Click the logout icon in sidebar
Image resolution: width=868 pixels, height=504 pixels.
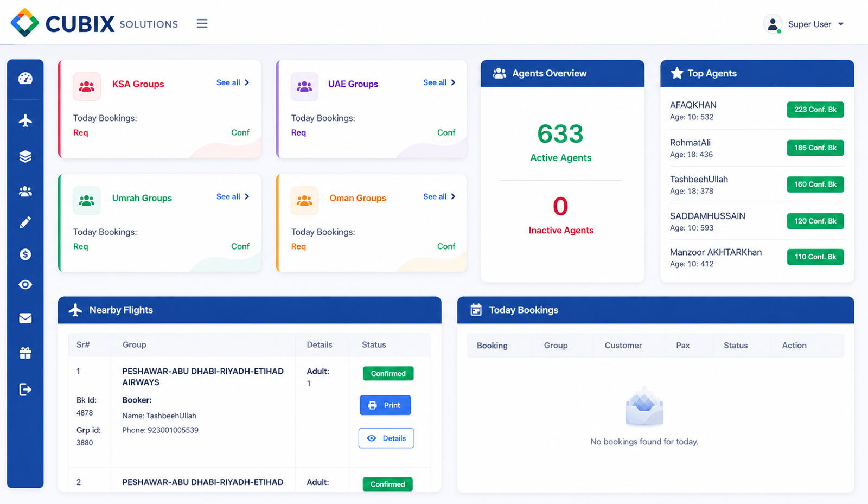(x=25, y=390)
